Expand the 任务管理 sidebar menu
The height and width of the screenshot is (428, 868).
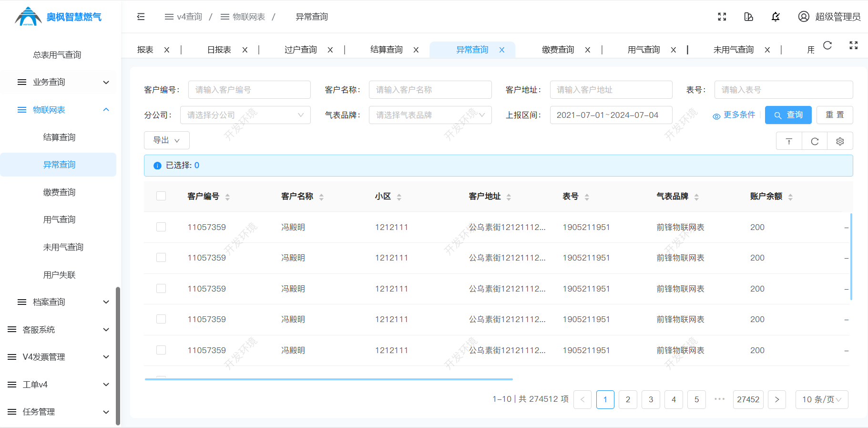(58, 412)
